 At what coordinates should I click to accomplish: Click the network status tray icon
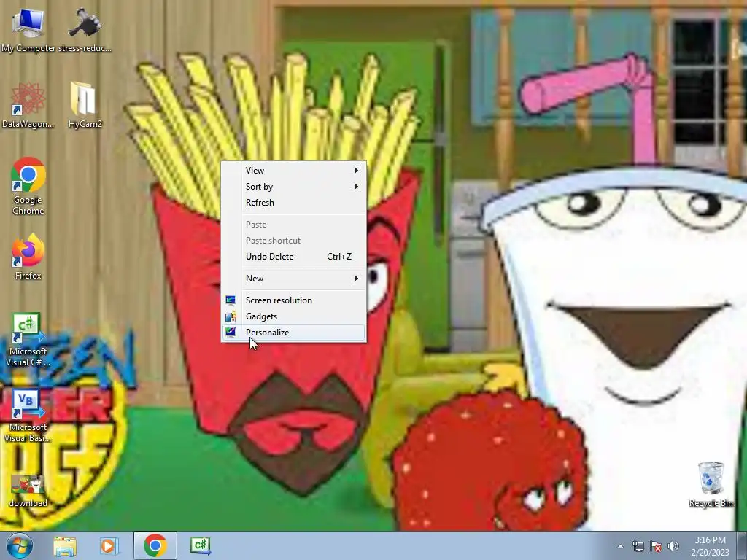(638, 546)
